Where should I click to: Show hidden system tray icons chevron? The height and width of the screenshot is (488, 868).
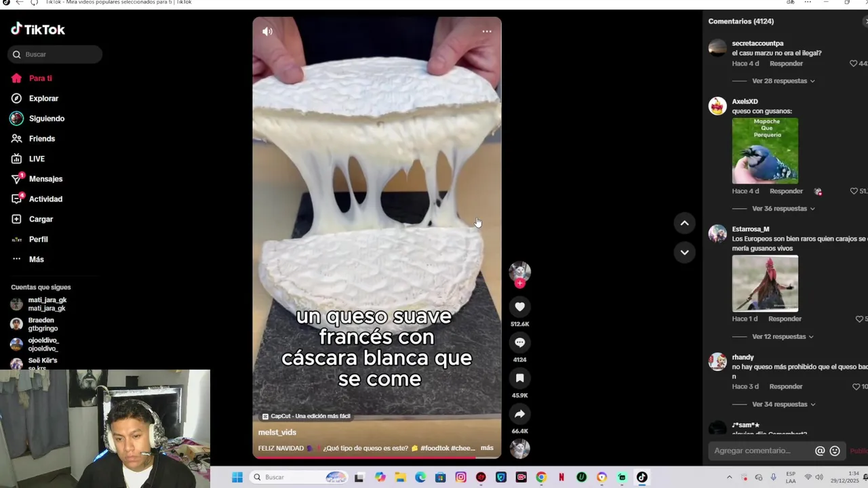(x=730, y=477)
